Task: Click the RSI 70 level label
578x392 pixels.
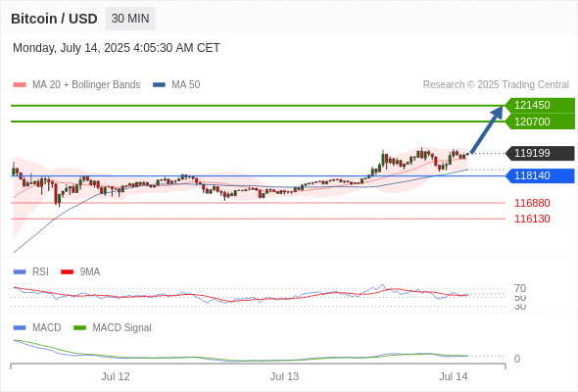Action: click(520, 288)
